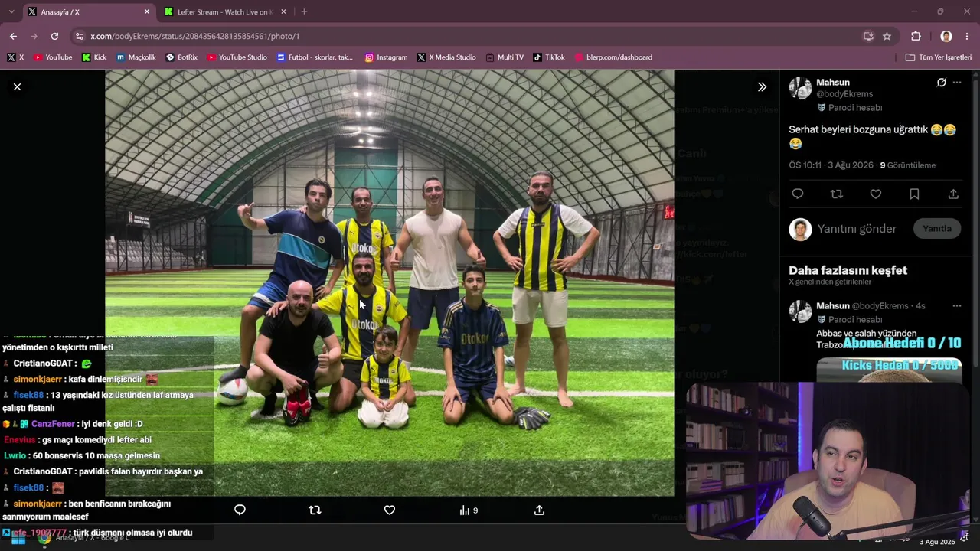Collapse the tweet side panel with double-chevron icon
This screenshot has height=551, width=980.
(x=762, y=87)
